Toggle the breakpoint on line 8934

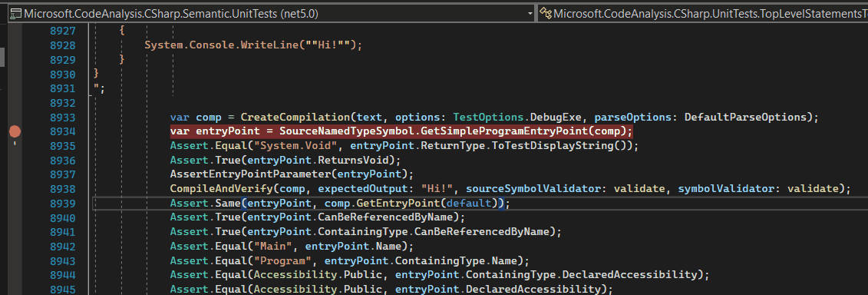coord(15,131)
